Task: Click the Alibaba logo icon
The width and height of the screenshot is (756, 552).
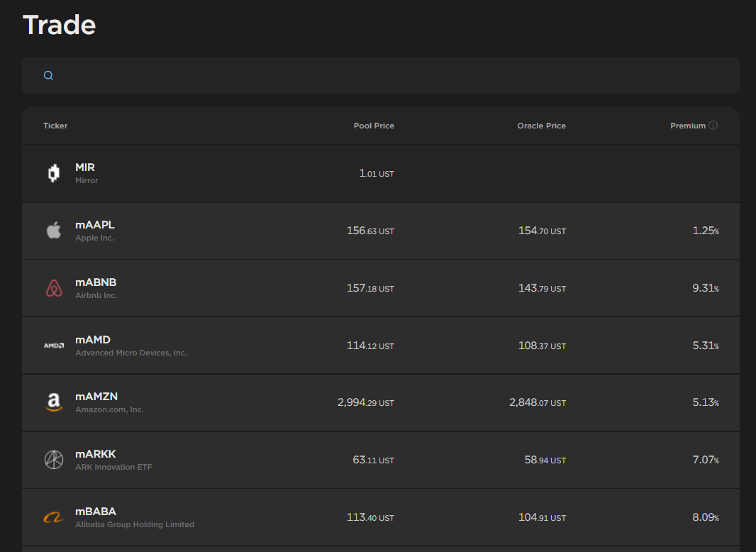Action: pyautogui.click(x=54, y=517)
